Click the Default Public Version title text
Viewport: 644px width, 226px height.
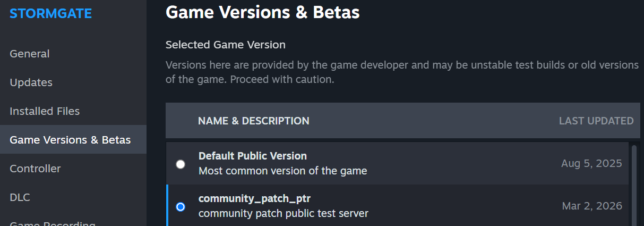click(x=253, y=156)
